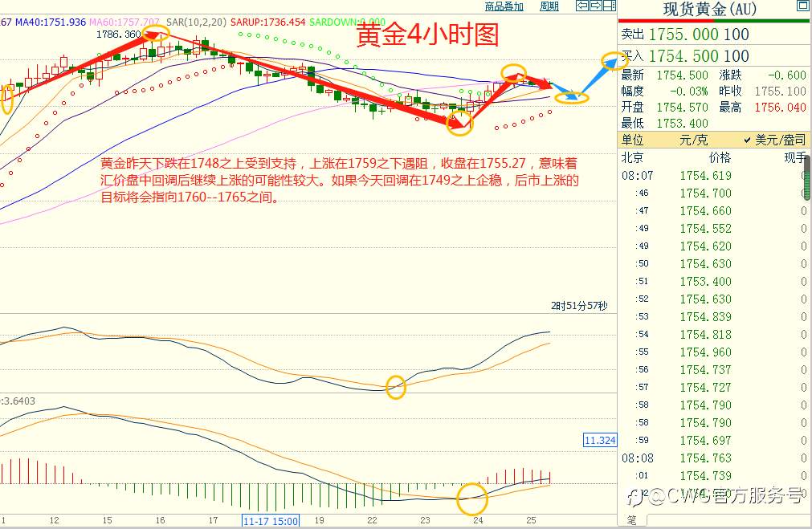Select the checked 美元/盎司 unit option
The image size is (812, 529).
click(x=775, y=140)
